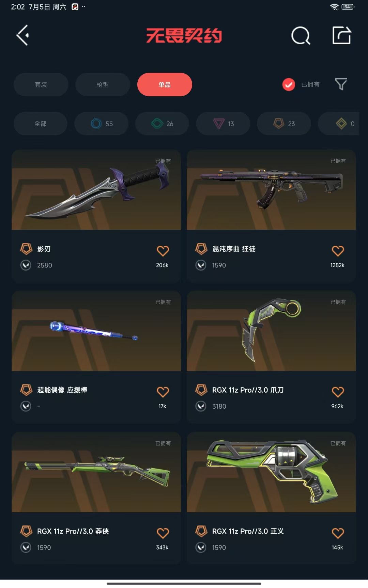Select the purple triangle tier filter showing 13

click(223, 124)
